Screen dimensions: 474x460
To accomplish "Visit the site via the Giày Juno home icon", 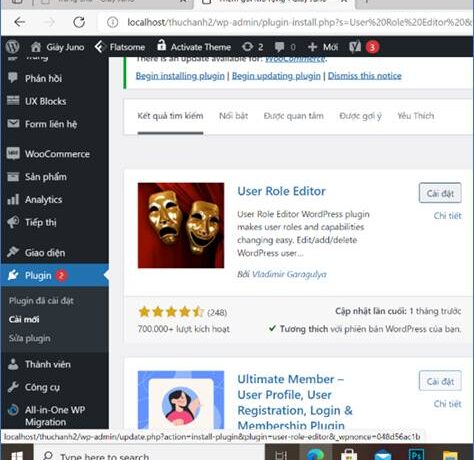I will 57,47.
